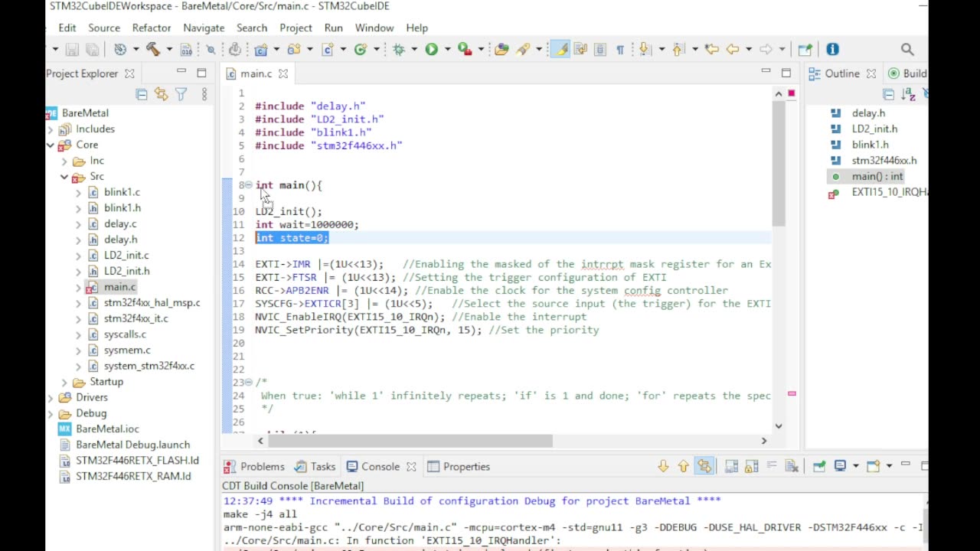This screenshot has height=551, width=980.
Task: Toggle Scroll Lock in console toolbar
Action: click(x=751, y=466)
